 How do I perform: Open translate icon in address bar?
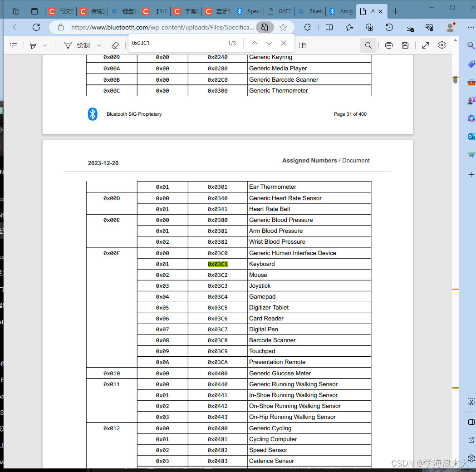[x=265, y=27]
